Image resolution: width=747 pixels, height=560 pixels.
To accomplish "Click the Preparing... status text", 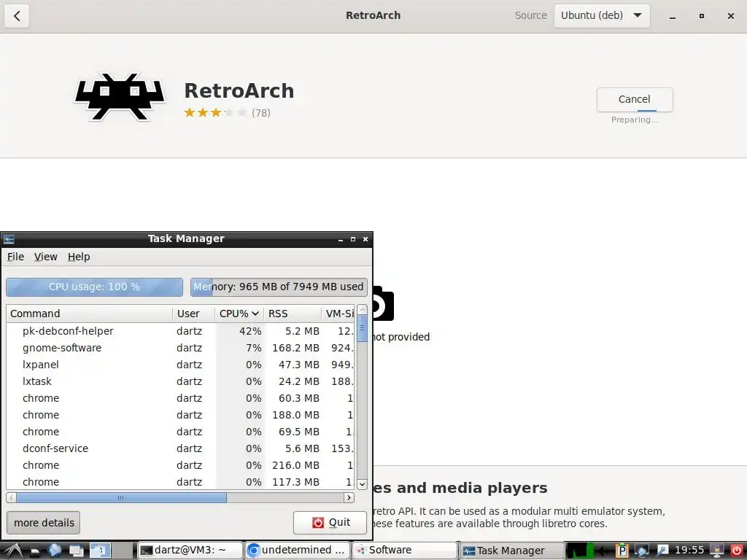I will [635, 120].
